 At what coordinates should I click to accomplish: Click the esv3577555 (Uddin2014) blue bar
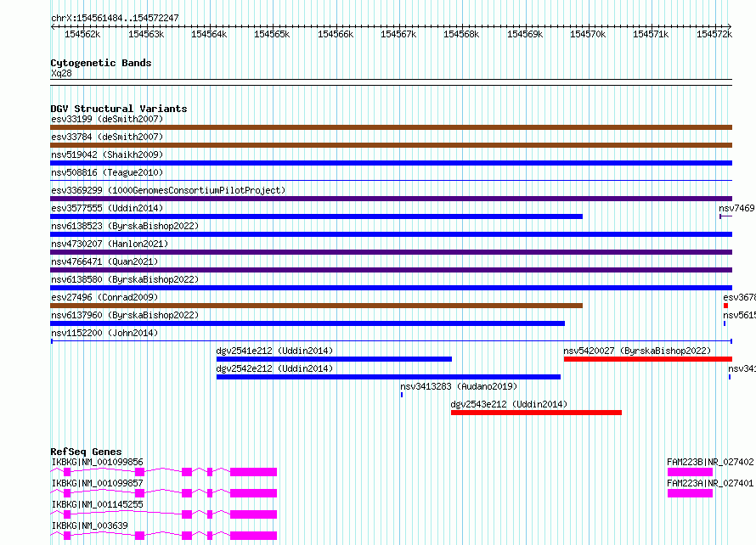tap(316, 216)
